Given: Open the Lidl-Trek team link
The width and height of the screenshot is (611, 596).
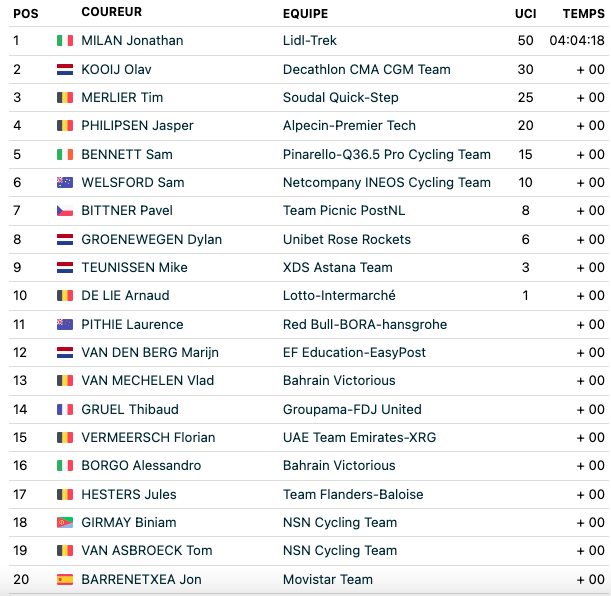Looking at the screenshot, I should pos(309,41).
